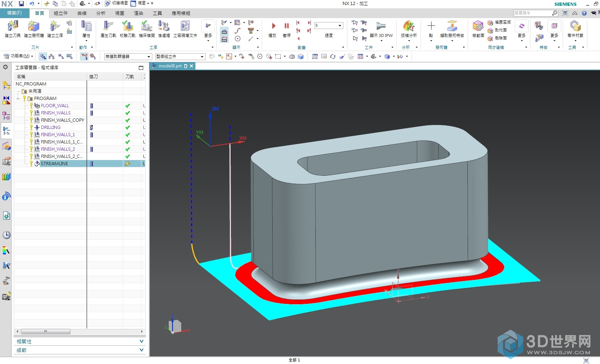Click the navigator scrollbar right arrow
Screen dimensions: 600x364
[x=142, y=331]
